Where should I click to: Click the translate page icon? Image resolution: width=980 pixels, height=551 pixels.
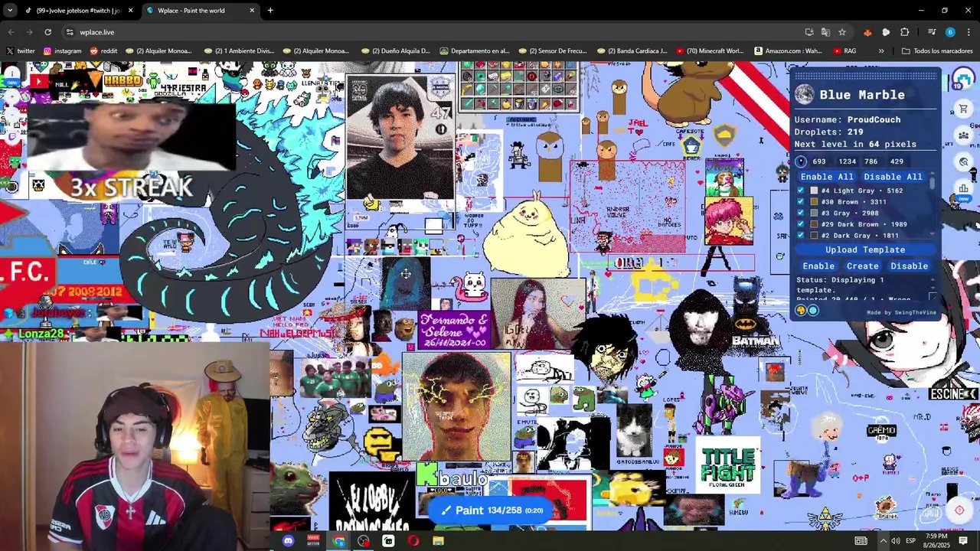825,32
